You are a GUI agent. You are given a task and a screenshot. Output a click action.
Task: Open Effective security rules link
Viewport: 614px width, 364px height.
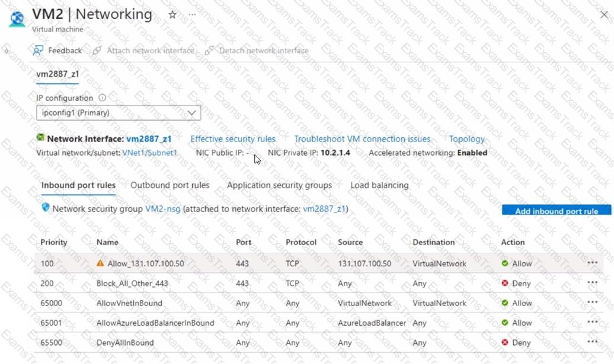(x=233, y=139)
